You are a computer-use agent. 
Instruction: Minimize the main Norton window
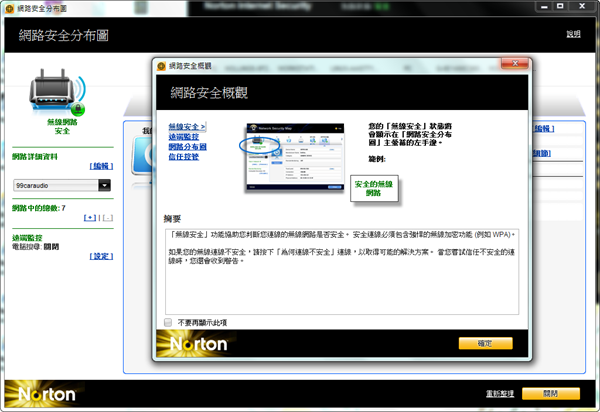[x=544, y=7]
